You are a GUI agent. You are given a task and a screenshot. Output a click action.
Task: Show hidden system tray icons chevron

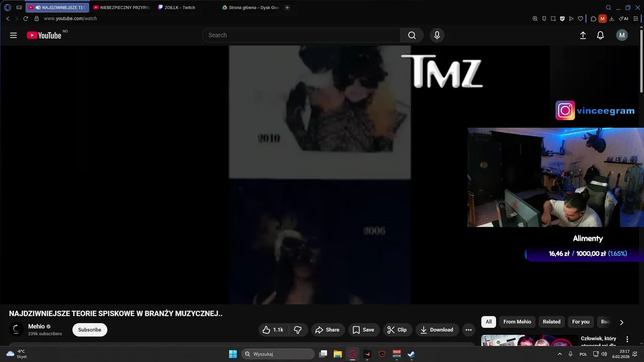pyautogui.click(x=559, y=354)
